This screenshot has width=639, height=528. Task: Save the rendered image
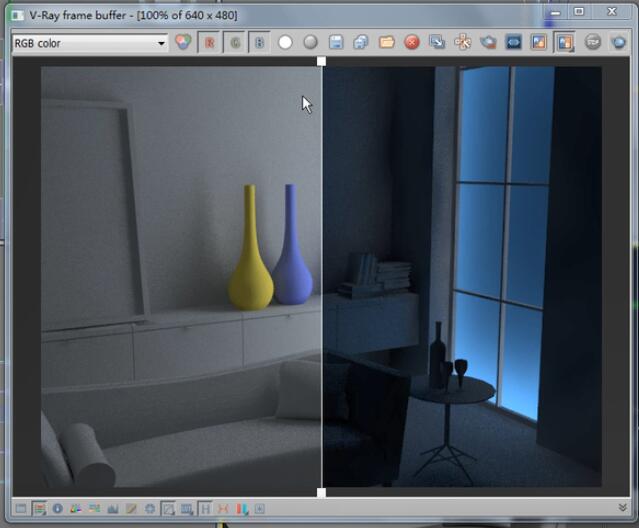[336, 43]
